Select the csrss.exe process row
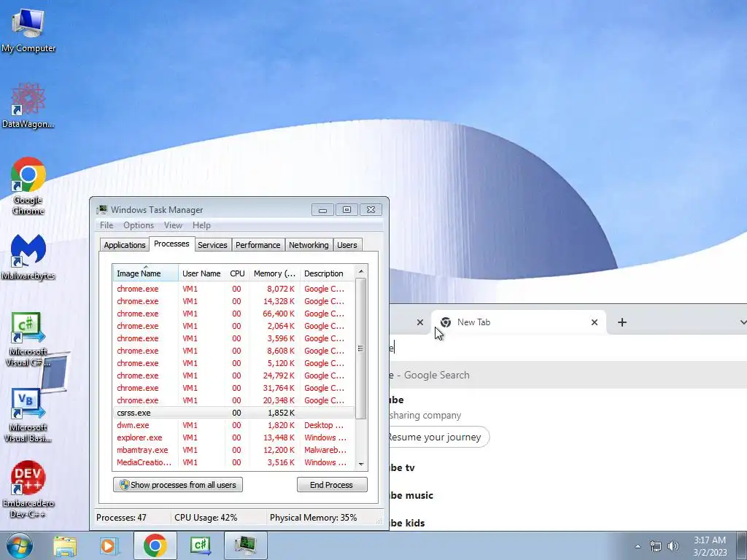The image size is (747, 560). click(x=233, y=413)
